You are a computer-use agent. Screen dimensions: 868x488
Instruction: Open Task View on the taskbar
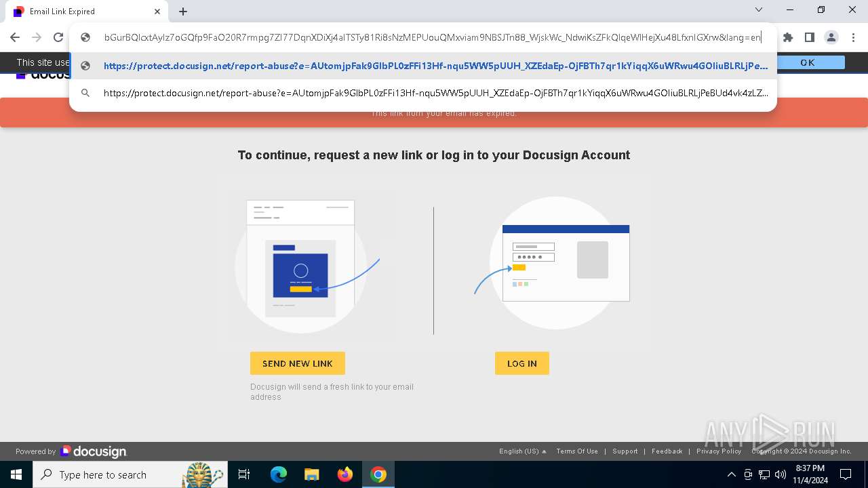pyautogui.click(x=244, y=474)
